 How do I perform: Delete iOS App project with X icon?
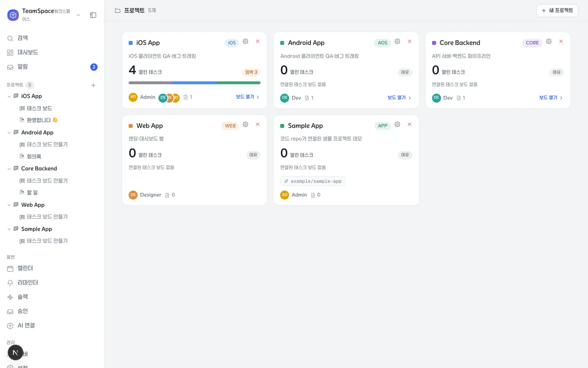[x=258, y=42]
